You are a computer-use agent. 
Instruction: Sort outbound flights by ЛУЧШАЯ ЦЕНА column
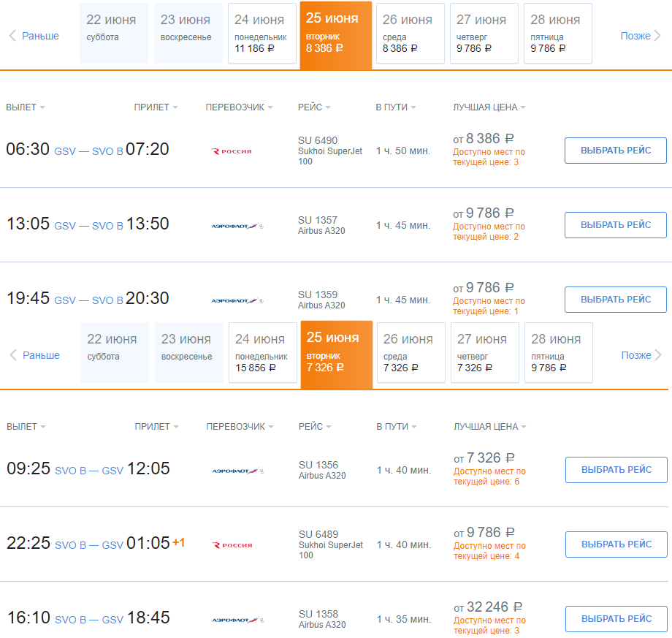489,107
